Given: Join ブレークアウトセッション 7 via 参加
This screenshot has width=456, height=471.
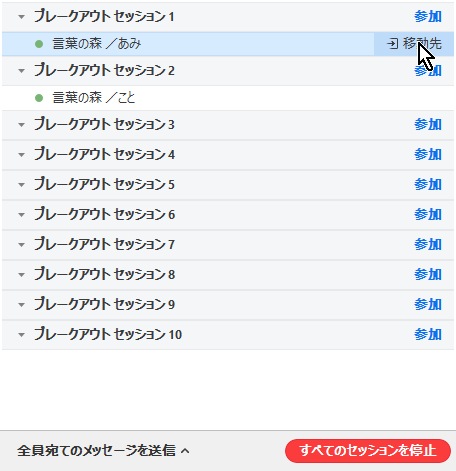Looking at the screenshot, I should click(x=428, y=244).
